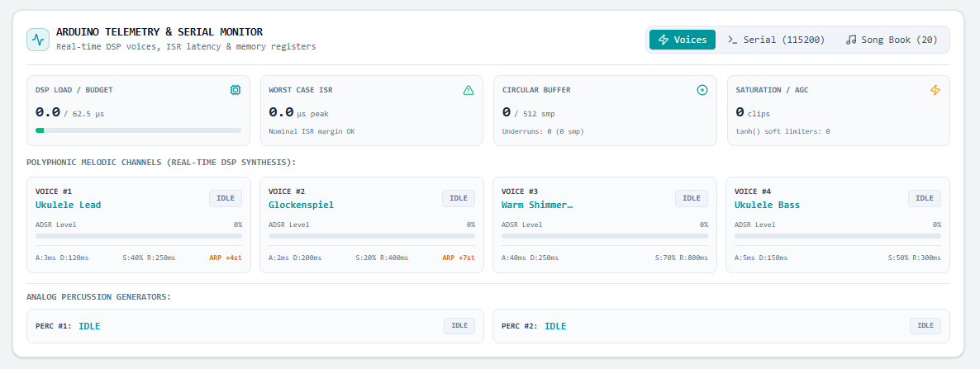This screenshot has height=369, width=980.
Task: Click the A:40ms D:250ms text
Action: [x=530, y=258]
